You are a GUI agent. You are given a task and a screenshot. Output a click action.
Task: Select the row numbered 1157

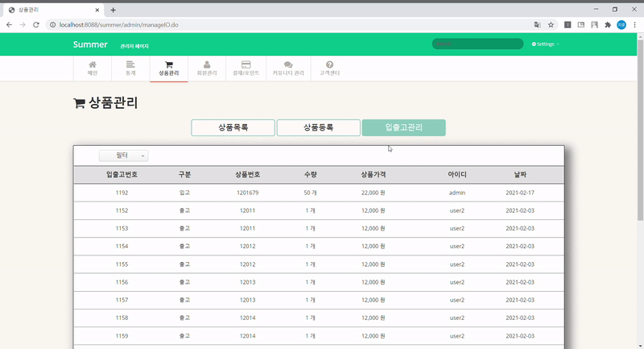[x=319, y=300]
